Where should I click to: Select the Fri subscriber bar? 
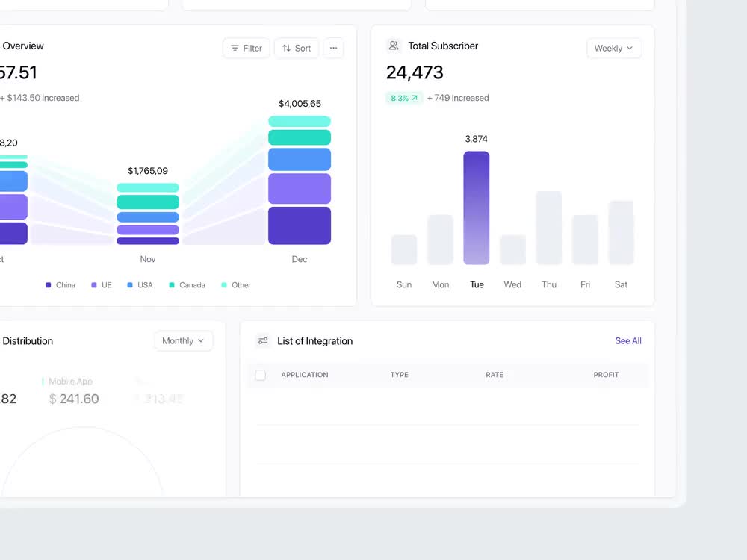(585, 240)
